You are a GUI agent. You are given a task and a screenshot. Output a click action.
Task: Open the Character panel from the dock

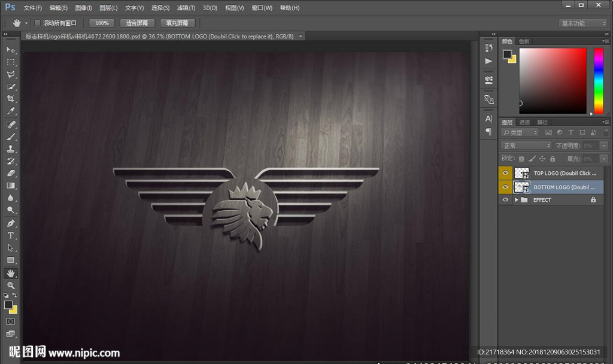click(488, 119)
